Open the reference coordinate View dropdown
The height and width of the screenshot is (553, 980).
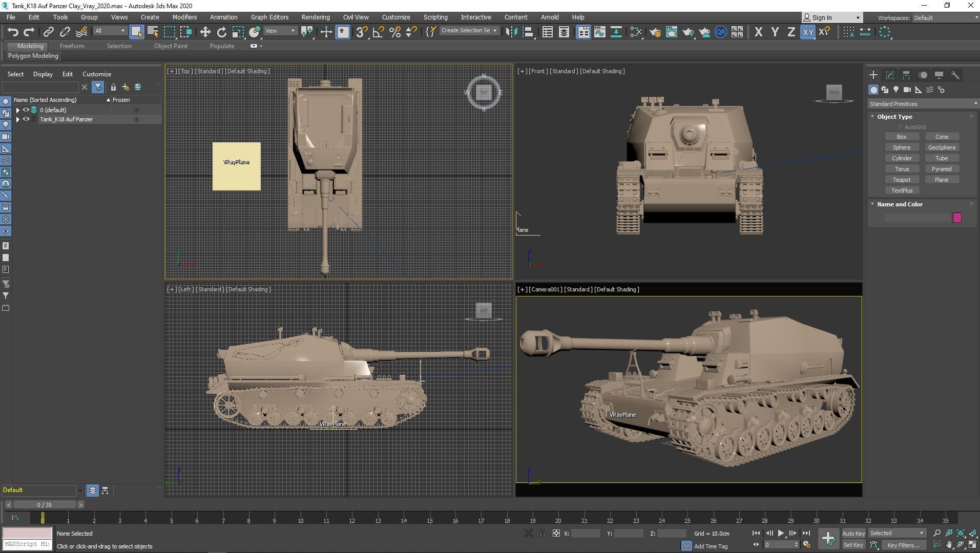coord(280,31)
